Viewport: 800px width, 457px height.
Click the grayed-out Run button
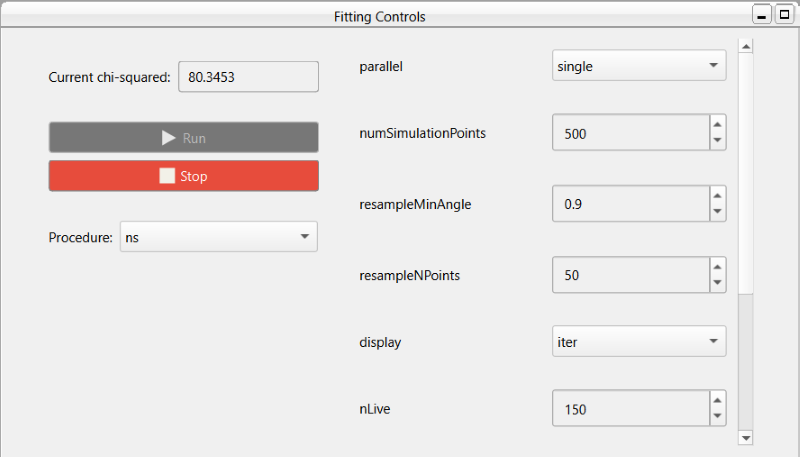(184, 137)
